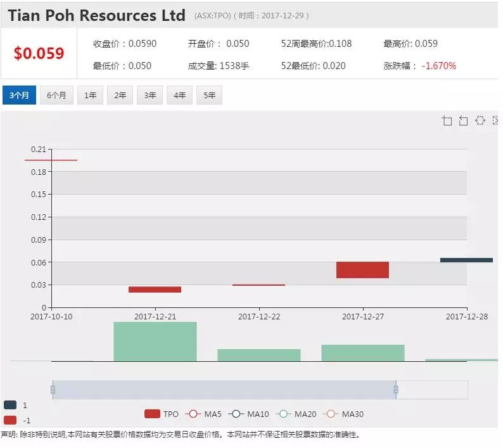The image size is (503, 448).
Task: Click the 2017-12-27 x-axis date label
Action: [363, 316]
